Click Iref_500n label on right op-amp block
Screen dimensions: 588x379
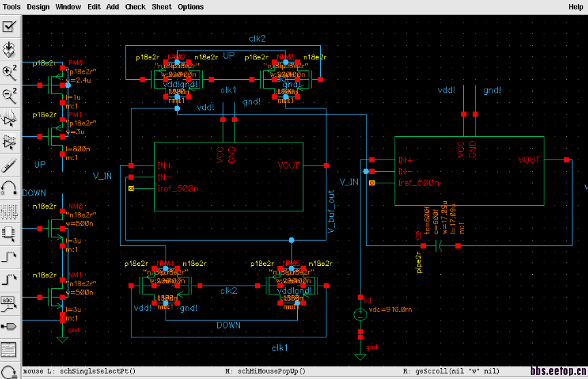pos(418,183)
